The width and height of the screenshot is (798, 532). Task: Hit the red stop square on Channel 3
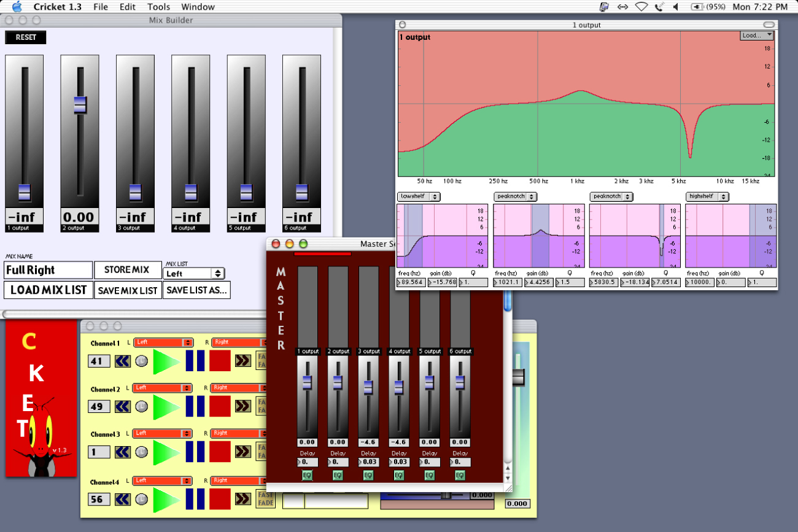click(x=220, y=451)
